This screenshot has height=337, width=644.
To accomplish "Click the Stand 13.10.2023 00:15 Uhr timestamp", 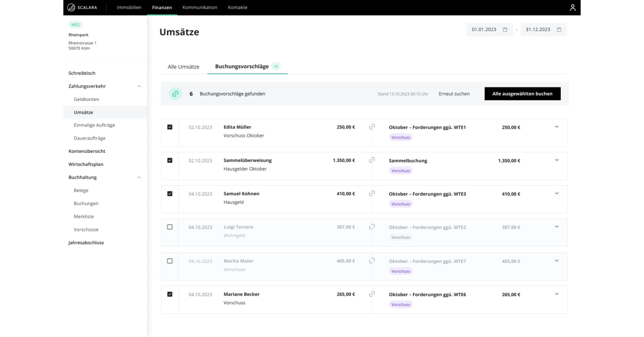I will (x=403, y=94).
